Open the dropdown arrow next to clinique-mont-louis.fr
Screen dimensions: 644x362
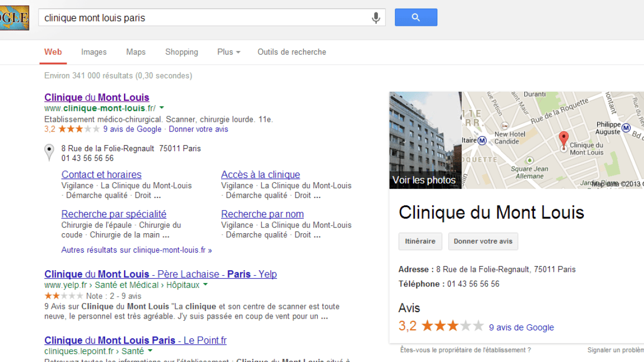click(x=162, y=108)
